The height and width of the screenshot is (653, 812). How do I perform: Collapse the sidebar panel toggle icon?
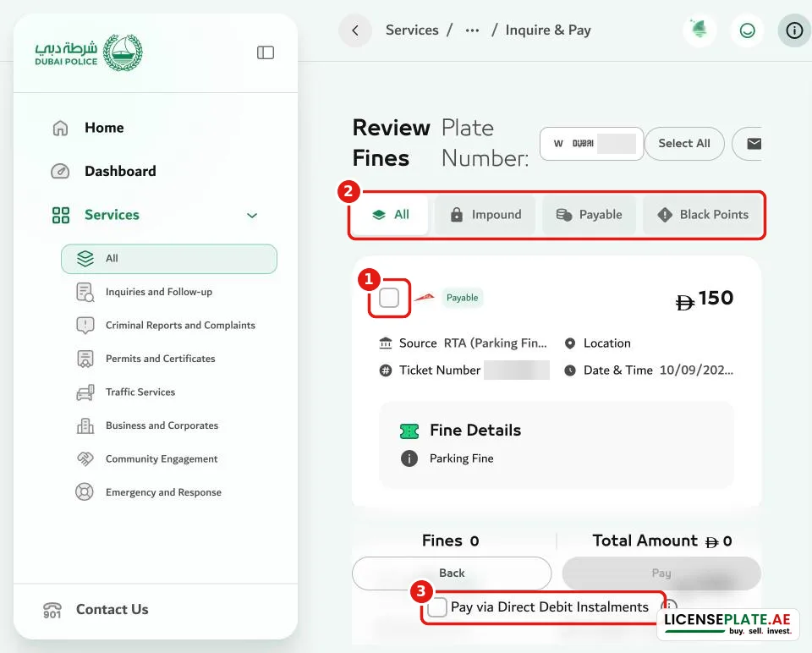pos(265,52)
